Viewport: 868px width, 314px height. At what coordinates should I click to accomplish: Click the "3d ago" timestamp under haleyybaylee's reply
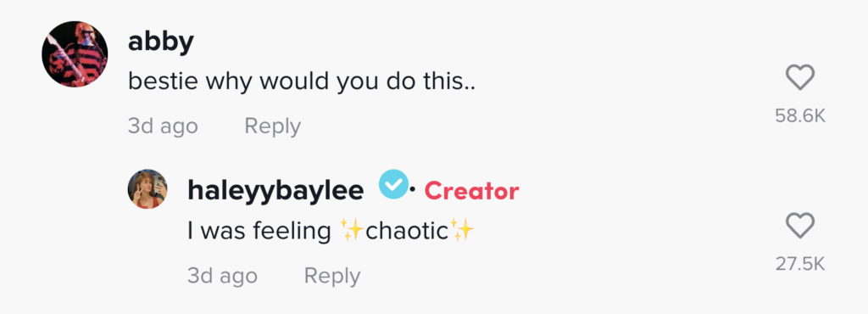coord(222,275)
